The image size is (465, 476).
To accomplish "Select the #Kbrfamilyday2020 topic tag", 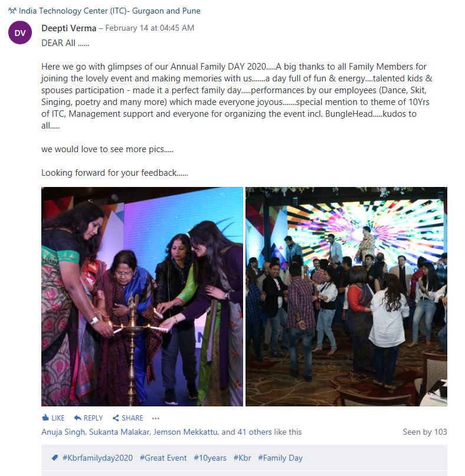I will click(97, 458).
